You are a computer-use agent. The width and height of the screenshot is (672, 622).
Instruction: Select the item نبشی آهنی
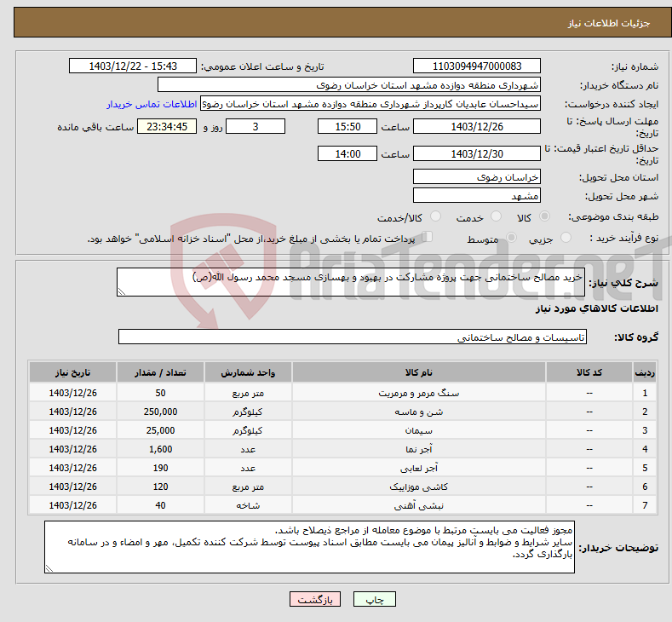pyautogui.click(x=419, y=506)
